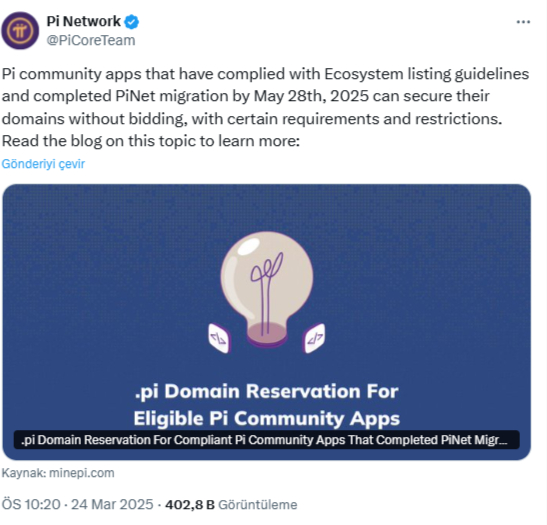Click the Görüntüleme label

point(257,505)
